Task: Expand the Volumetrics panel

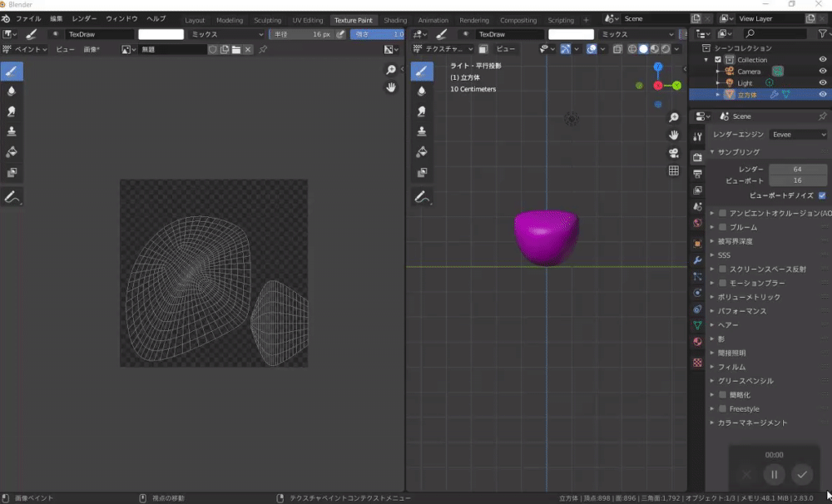Action: pos(749,297)
